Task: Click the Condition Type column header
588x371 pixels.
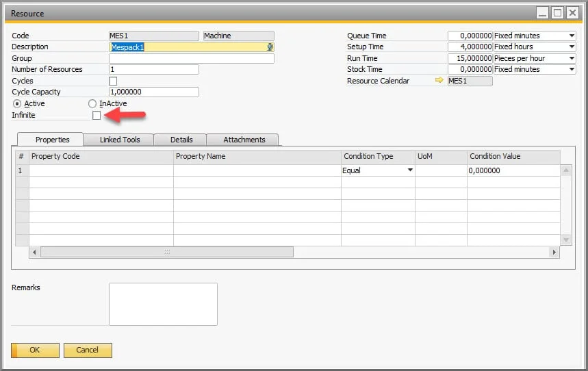Action: (x=378, y=157)
